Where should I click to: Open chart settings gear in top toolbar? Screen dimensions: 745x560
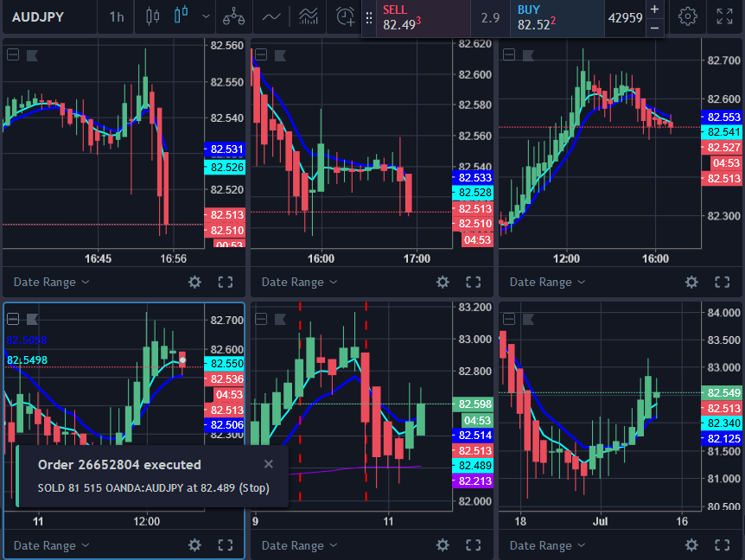688,16
